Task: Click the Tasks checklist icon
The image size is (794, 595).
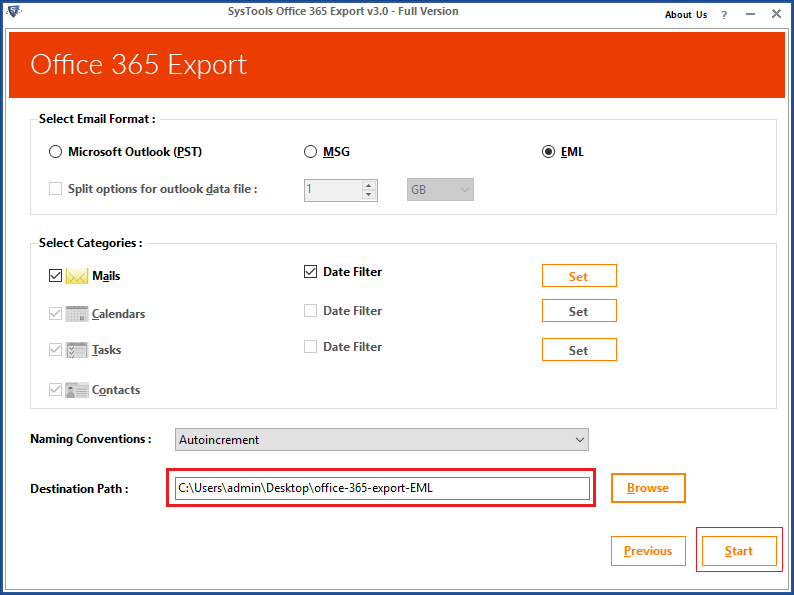Action: click(77, 350)
